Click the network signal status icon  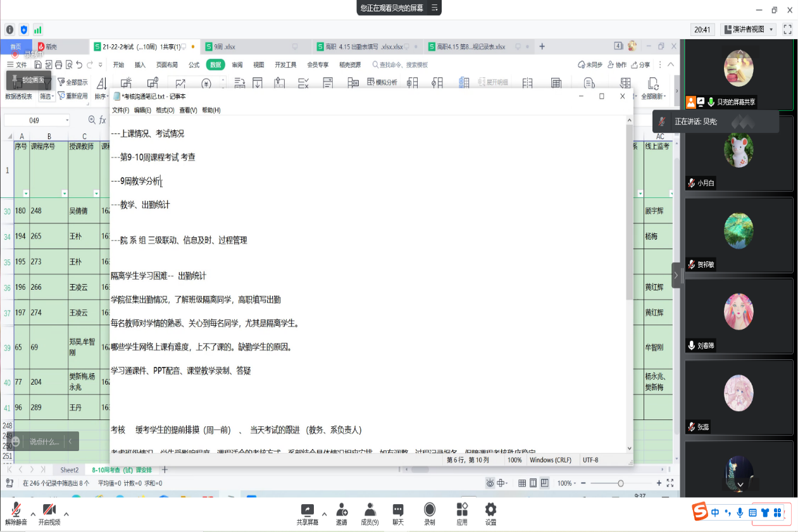38,29
